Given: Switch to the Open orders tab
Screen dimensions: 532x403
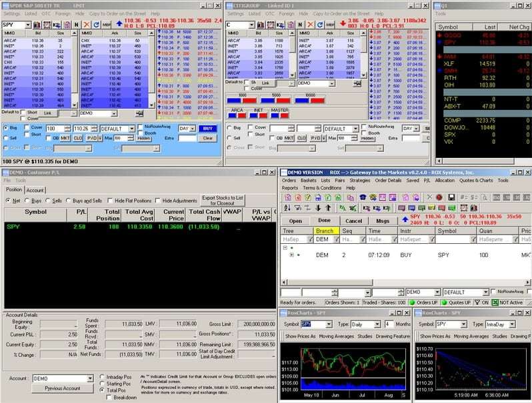Looking at the screenshot, I should click(295, 221).
